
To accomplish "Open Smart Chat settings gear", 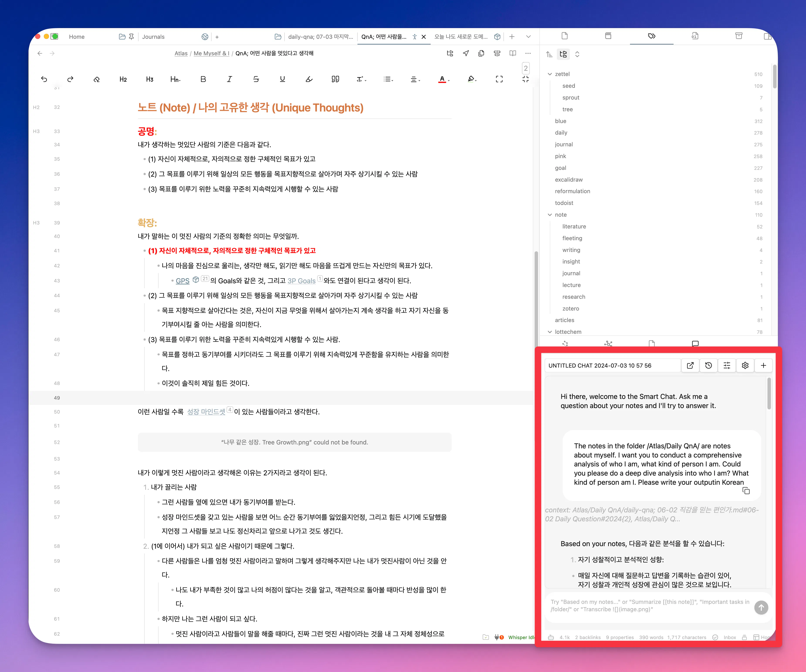I will [x=745, y=366].
